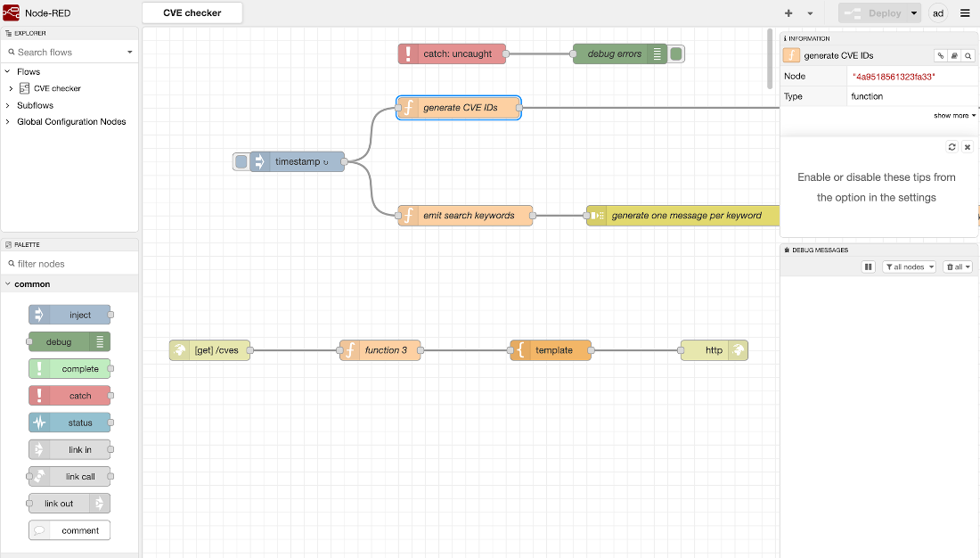Select the catch: uncaught node

(452, 53)
